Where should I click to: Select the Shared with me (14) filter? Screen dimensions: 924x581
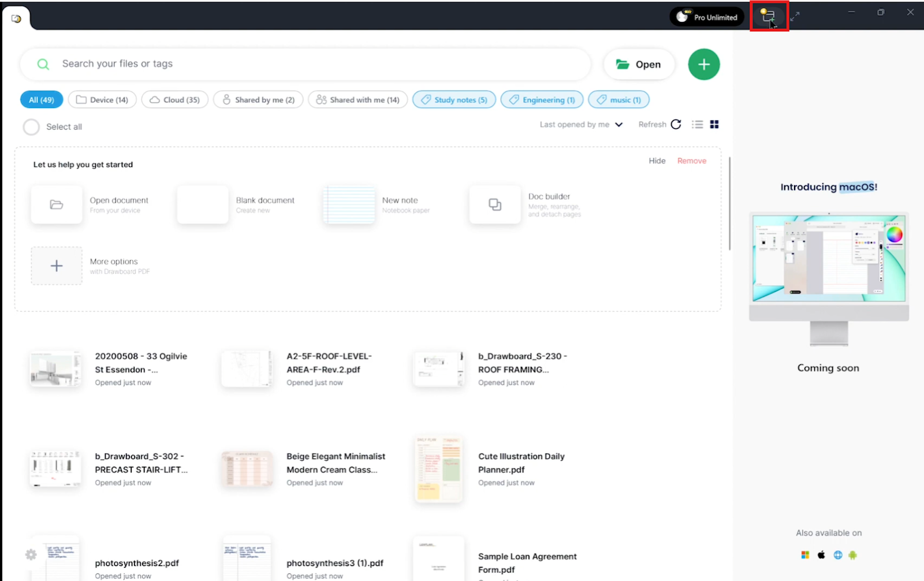point(358,100)
